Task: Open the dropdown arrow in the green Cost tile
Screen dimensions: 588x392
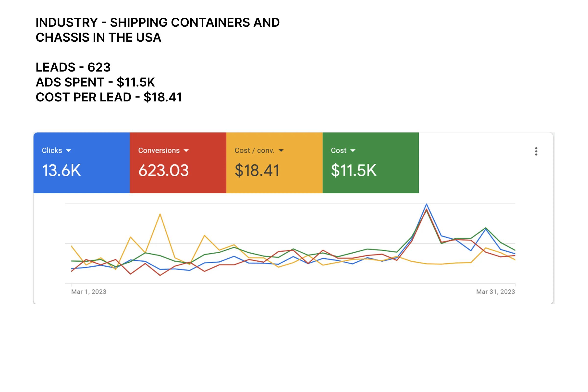Action: (x=353, y=150)
